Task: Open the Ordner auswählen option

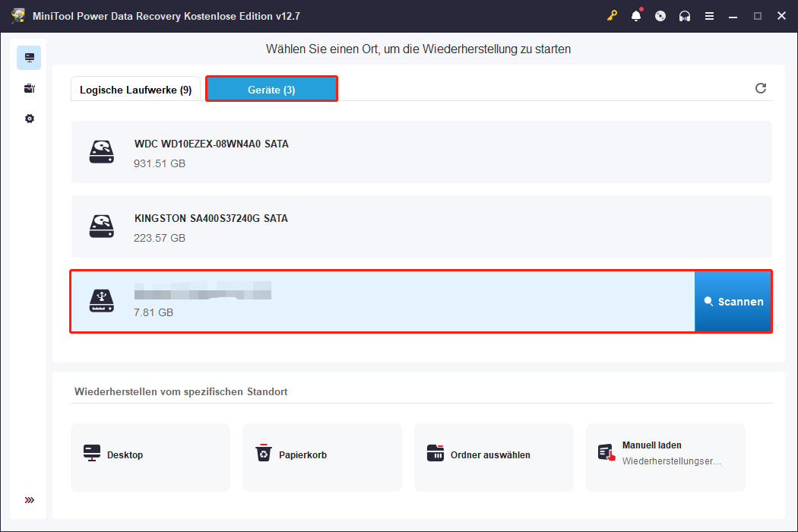Action: [493, 457]
